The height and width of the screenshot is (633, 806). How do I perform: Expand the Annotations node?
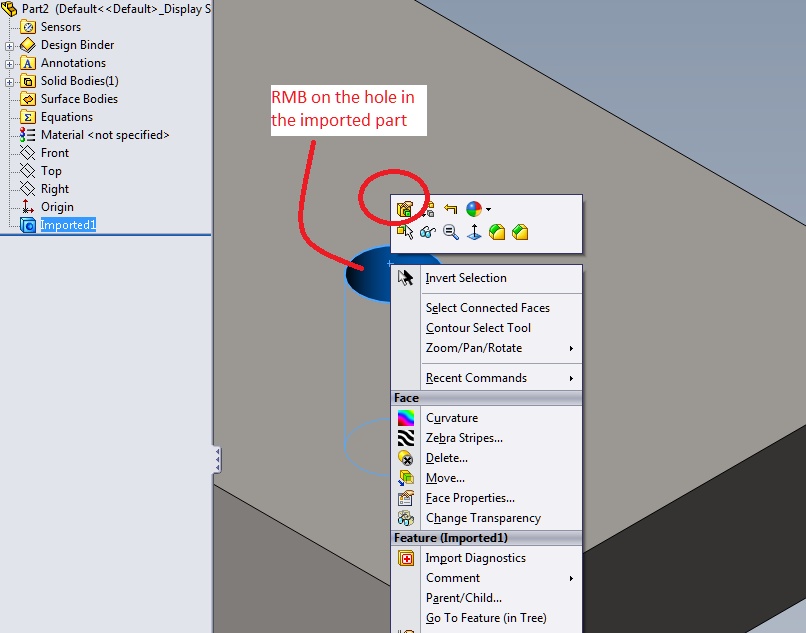[x=9, y=64]
